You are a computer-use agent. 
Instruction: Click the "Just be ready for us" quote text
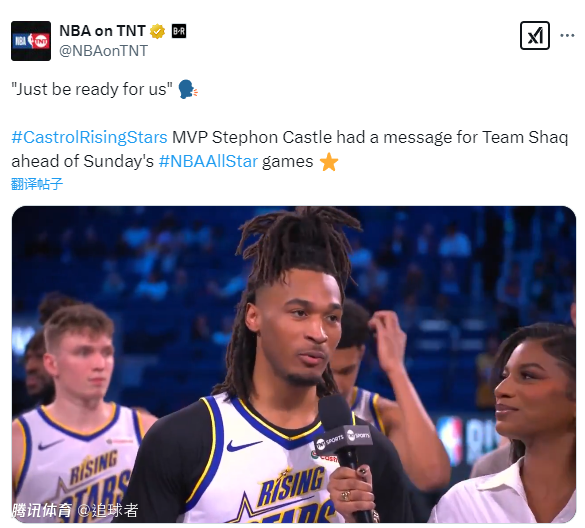tap(92, 90)
